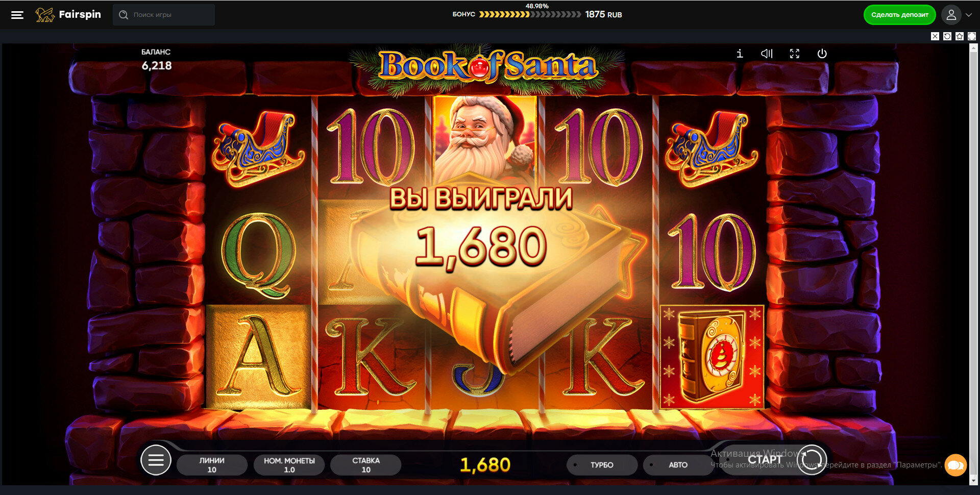Open the Fairspin hamburger side menu
This screenshot has width=980, height=495.
pyautogui.click(x=17, y=15)
